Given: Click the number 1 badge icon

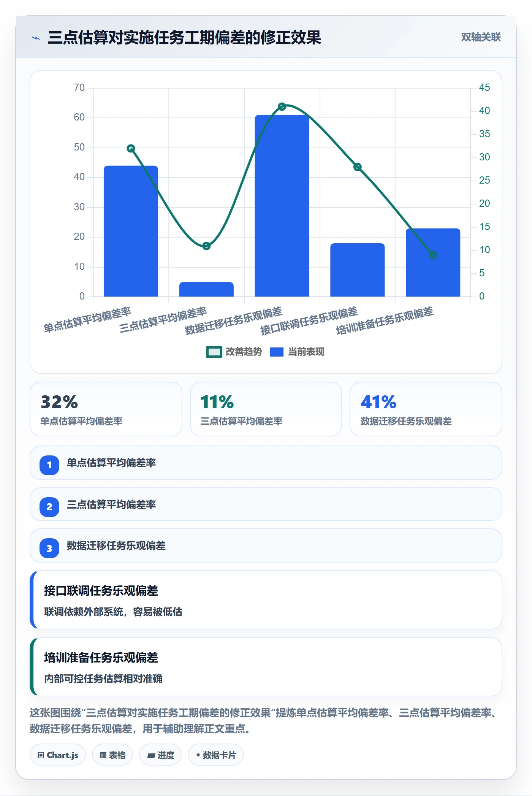Looking at the screenshot, I should [49, 465].
